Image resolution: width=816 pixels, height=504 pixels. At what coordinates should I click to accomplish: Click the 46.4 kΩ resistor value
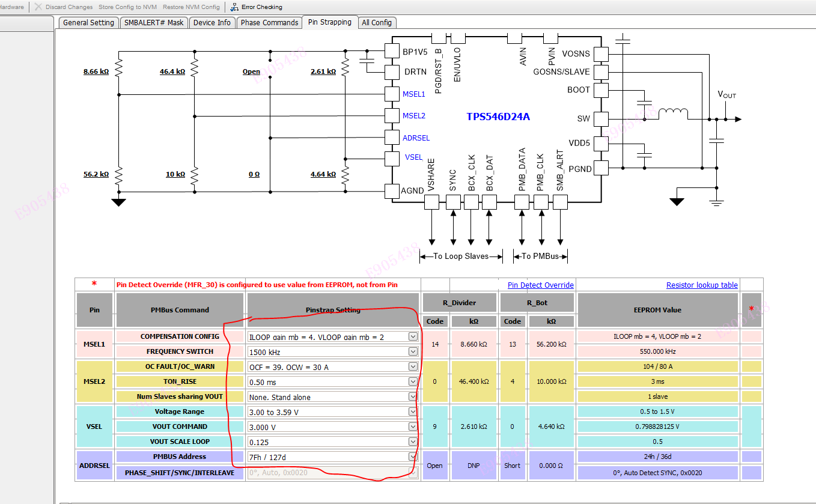[172, 71]
